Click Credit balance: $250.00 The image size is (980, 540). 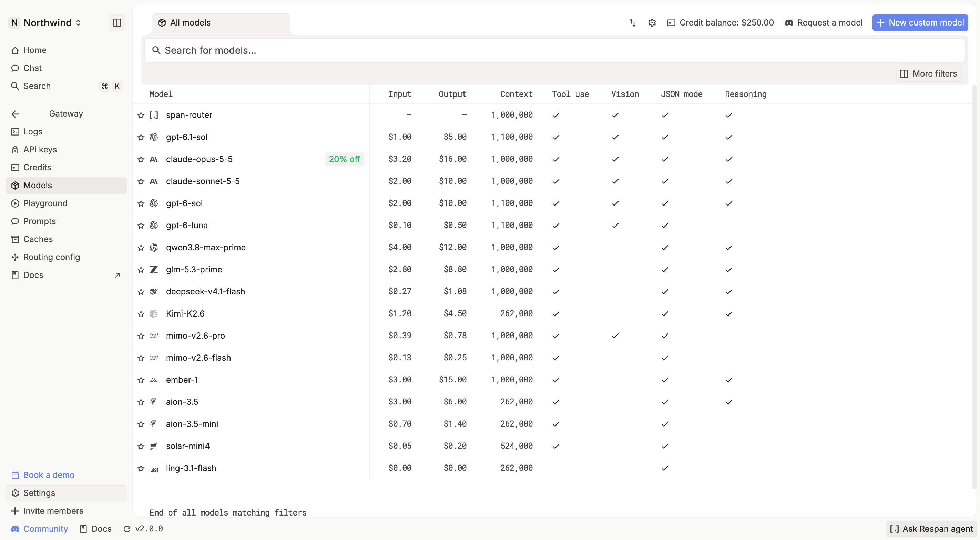[x=720, y=23]
